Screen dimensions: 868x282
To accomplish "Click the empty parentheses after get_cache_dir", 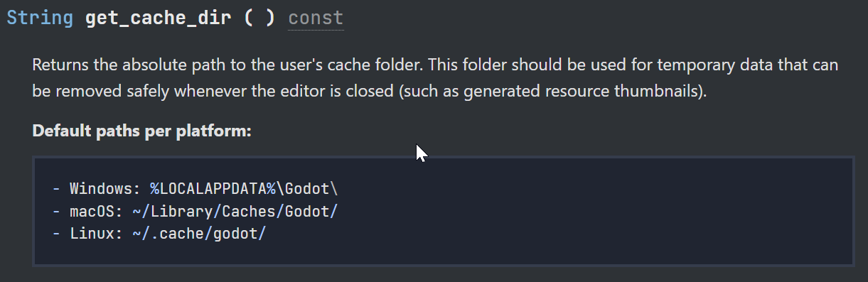I will tap(259, 18).
